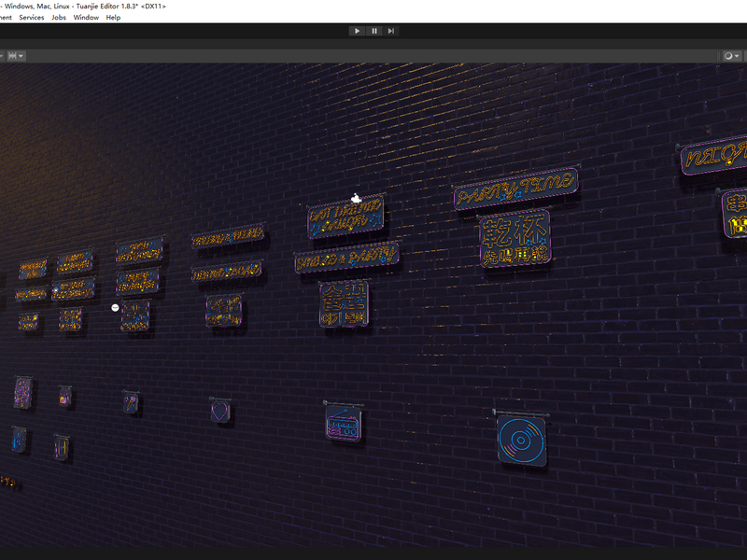Open the Jobs menu
The width and height of the screenshot is (747, 560).
[59, 17]
